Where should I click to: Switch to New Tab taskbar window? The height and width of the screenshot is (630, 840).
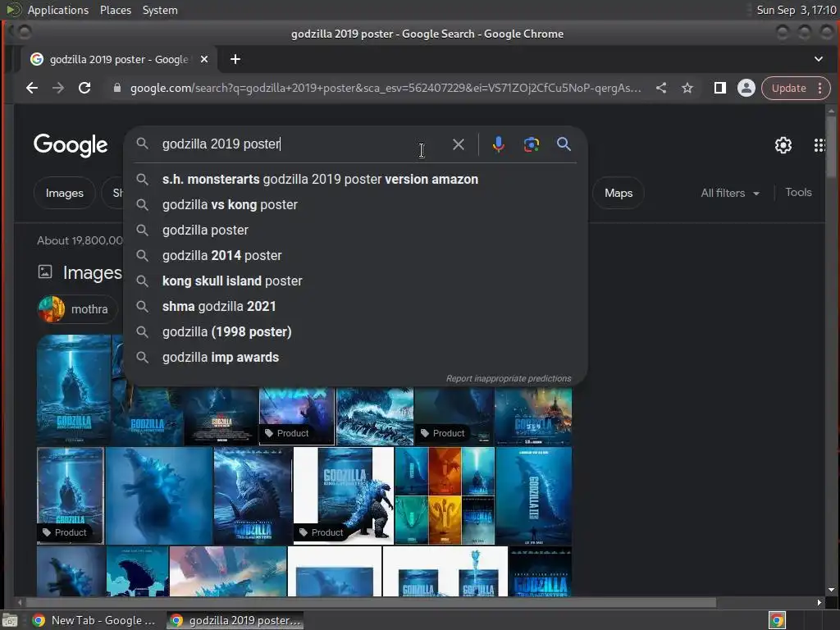[94, 620]
